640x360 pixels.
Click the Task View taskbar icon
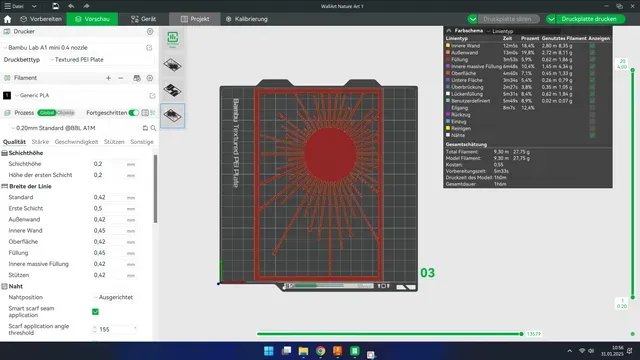286,351
